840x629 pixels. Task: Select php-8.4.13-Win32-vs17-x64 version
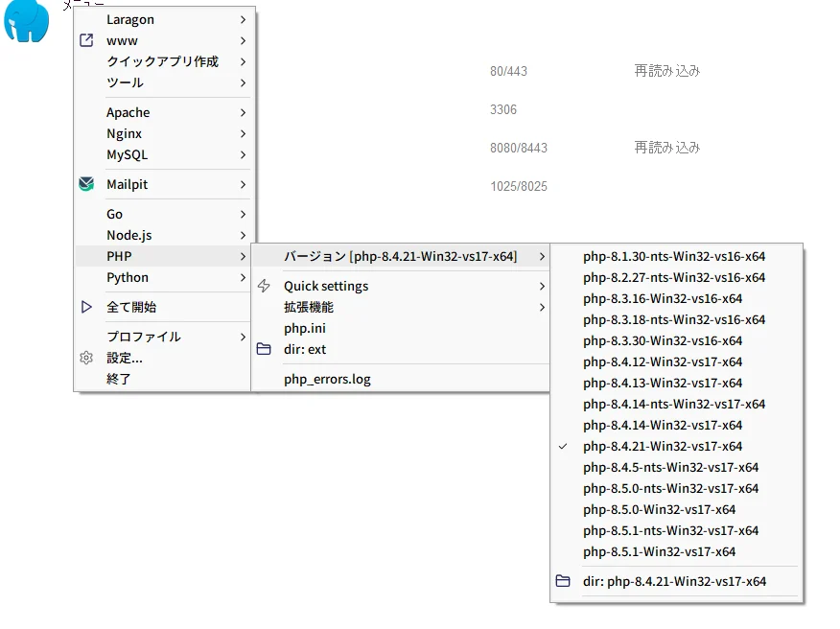[x=676, y=384]
